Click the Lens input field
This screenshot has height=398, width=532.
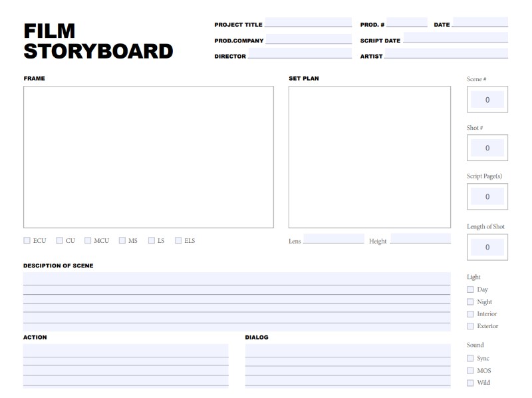click(334, 238)
